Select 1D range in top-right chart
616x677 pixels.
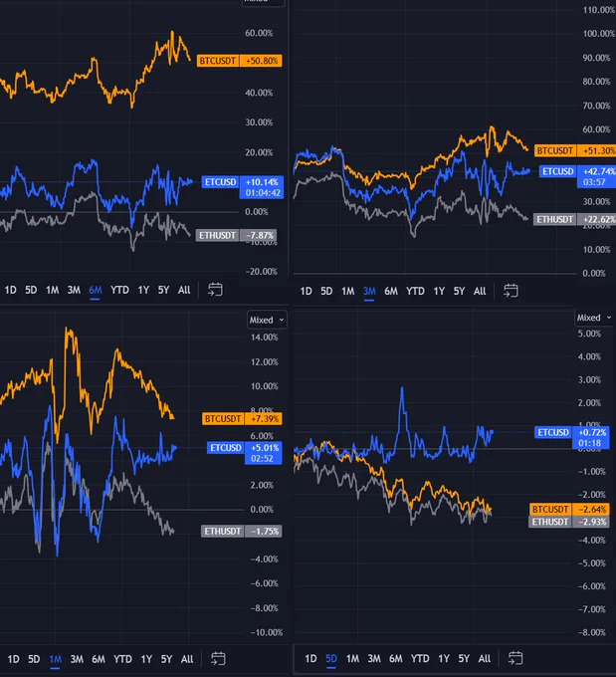pos(307,291)
